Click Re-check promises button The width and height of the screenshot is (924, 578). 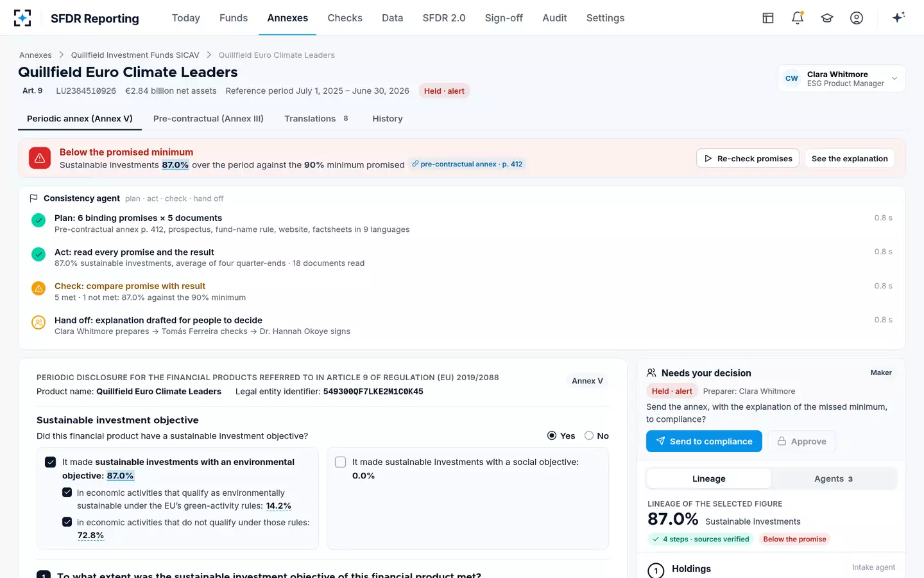point(748,158)
